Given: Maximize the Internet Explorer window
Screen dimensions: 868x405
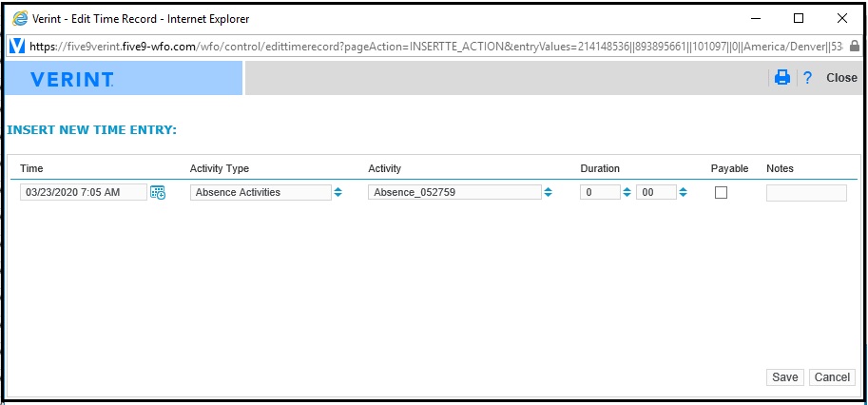Looking at the screenshot, I should pyautogui.click(x=799, y=19).
